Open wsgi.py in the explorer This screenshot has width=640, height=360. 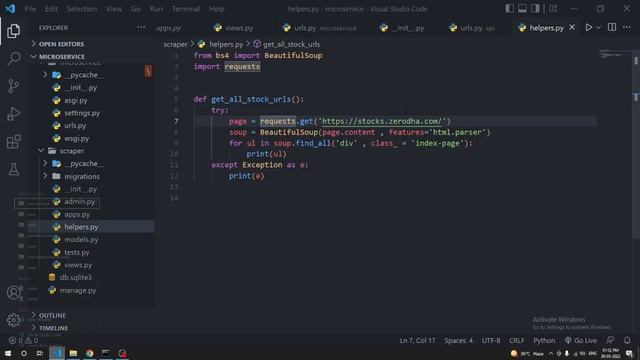pos(76,138)
